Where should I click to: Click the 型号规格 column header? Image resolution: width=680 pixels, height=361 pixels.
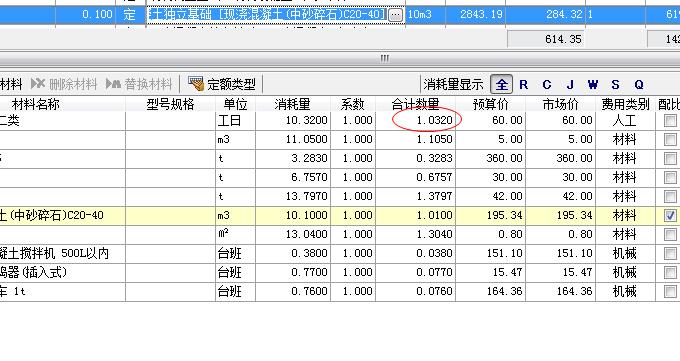[170, 104]
